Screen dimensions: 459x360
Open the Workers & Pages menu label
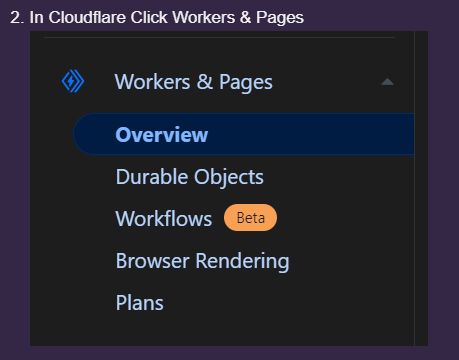tap(194, 82)
